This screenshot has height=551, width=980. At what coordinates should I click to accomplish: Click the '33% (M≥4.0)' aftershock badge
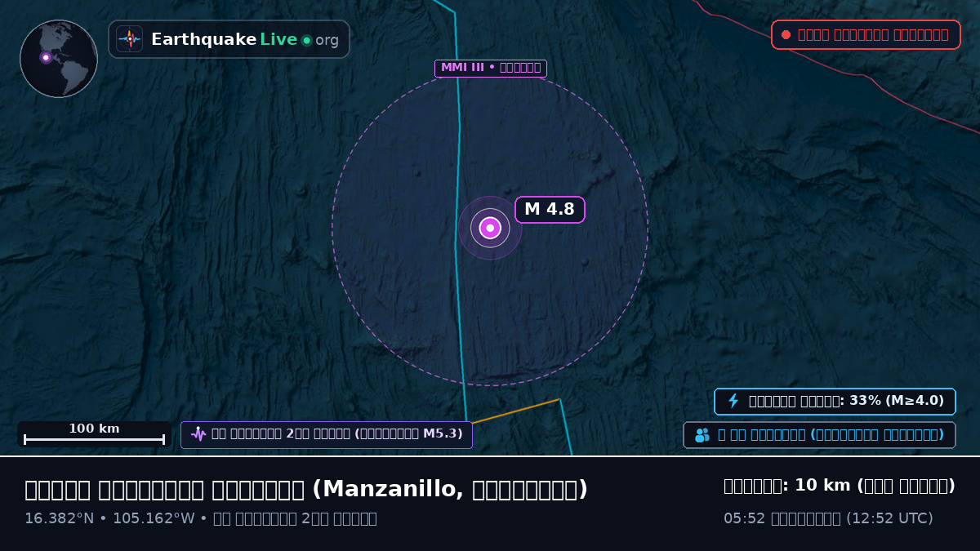pyautogui.click(x=835, y=401)
